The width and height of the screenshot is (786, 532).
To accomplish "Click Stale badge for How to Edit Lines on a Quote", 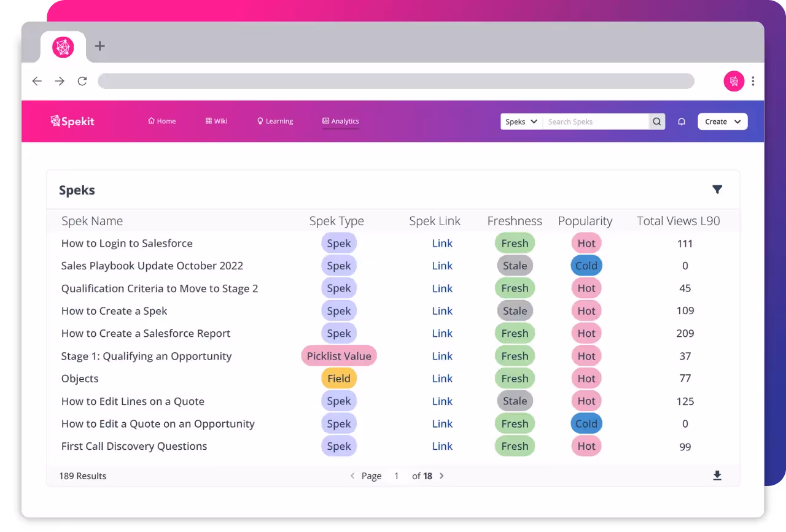I will [515, 401].
